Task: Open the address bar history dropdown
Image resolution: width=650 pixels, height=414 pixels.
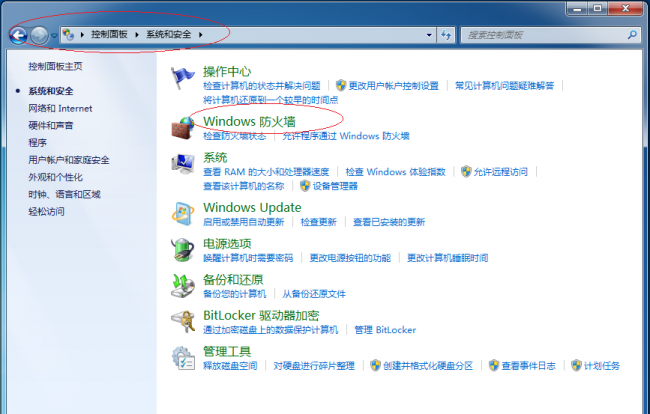Action: [x=429, y=35]
